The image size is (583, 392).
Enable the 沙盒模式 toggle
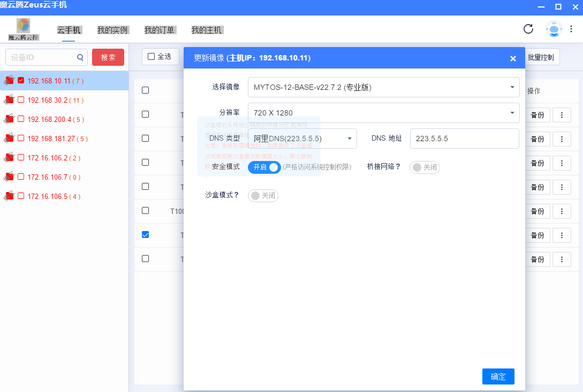click(x=262, y=195)
